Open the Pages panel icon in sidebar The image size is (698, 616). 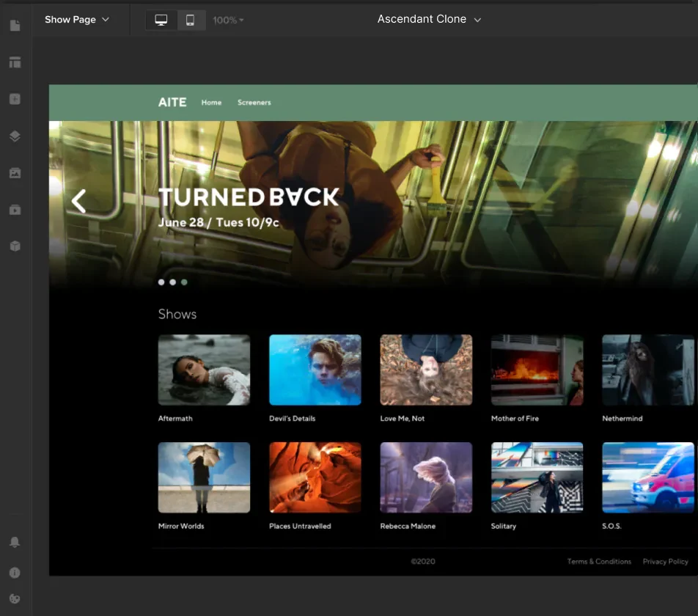15,26
